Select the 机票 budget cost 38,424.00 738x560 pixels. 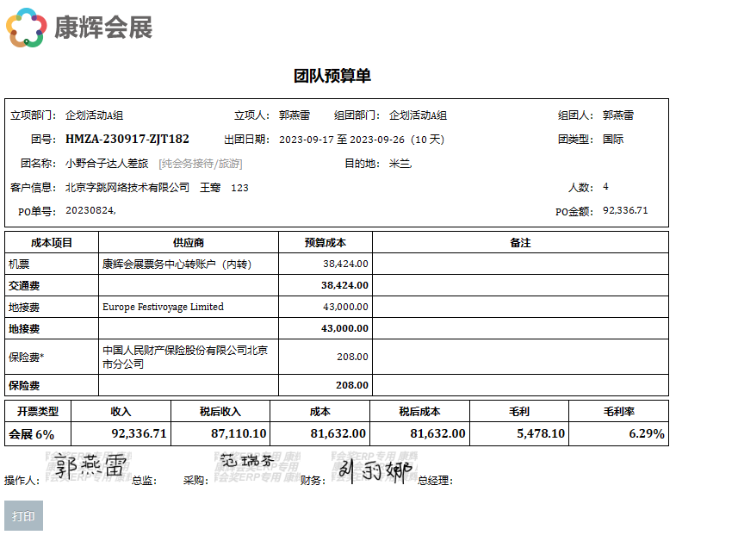345,264
